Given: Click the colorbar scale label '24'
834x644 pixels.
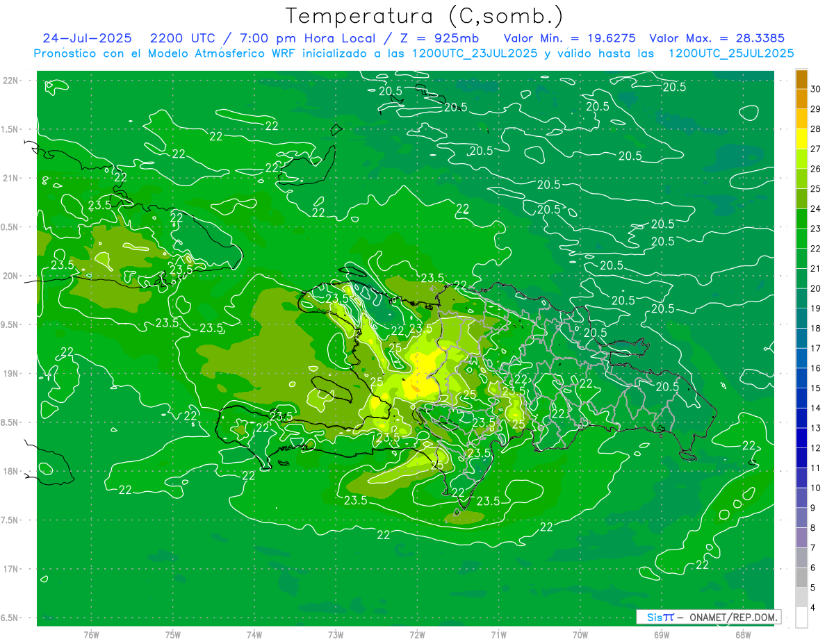Looking at the screenshot, I should coord(816,208).
